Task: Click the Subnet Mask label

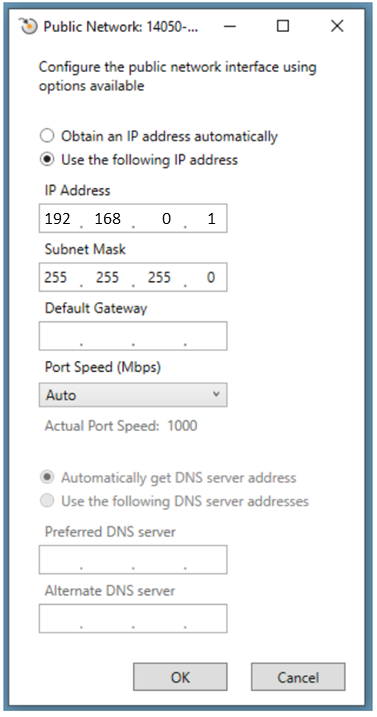Action: click(85, 249)
